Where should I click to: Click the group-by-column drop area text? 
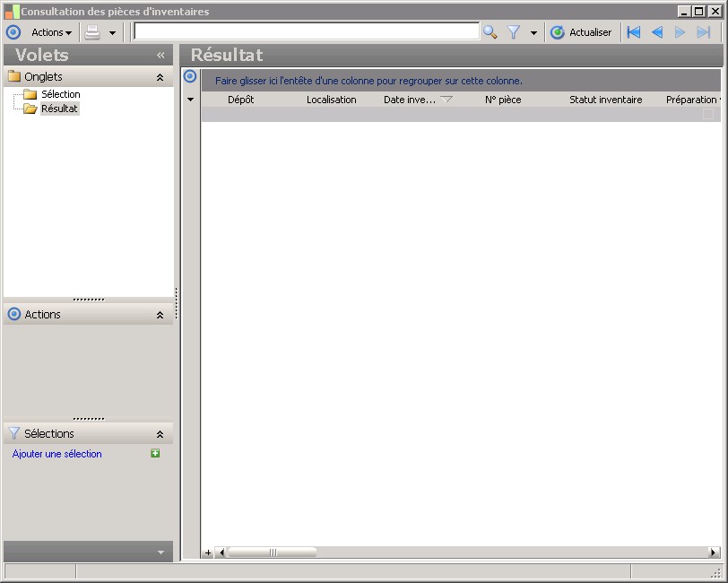[x=368, y=81]
